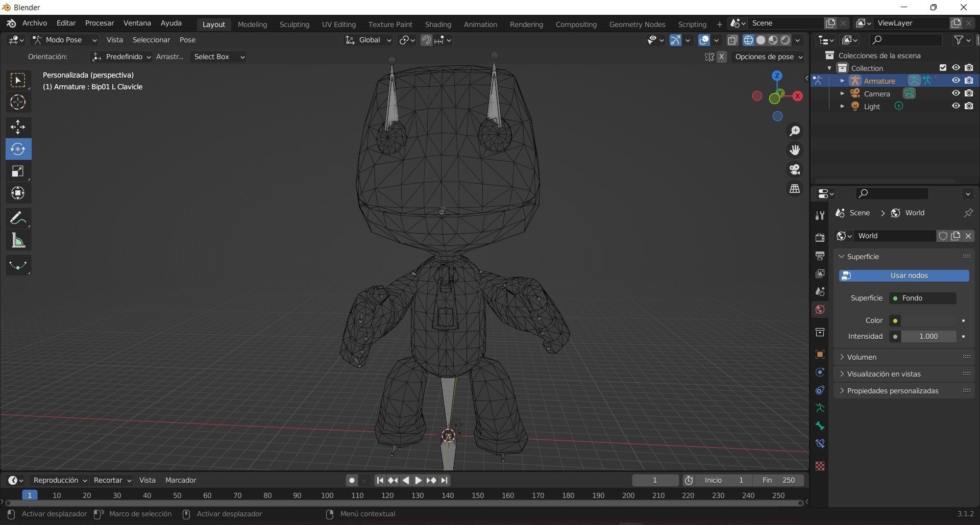Open the Select Box dropdown
Screen dimensions: 980x525
[218, 57]
